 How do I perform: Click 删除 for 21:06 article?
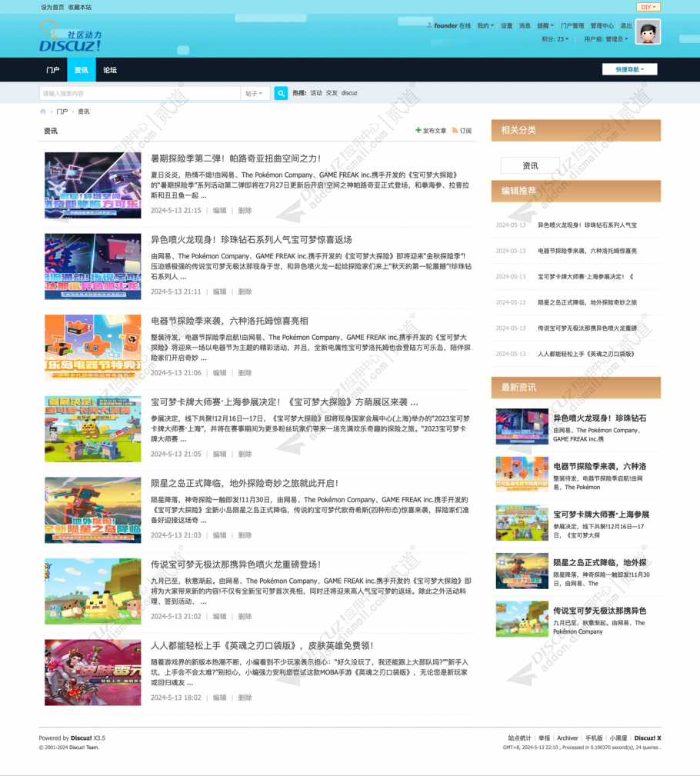(x=245, y=373)
